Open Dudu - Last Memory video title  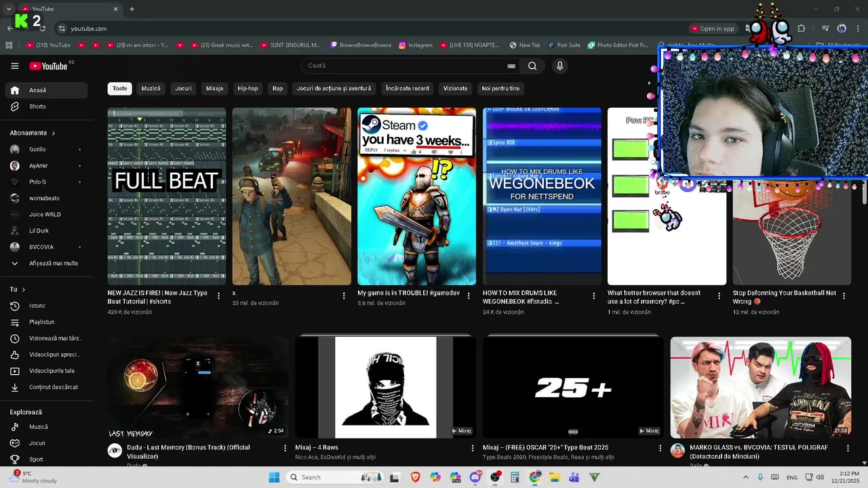(188, 451)
